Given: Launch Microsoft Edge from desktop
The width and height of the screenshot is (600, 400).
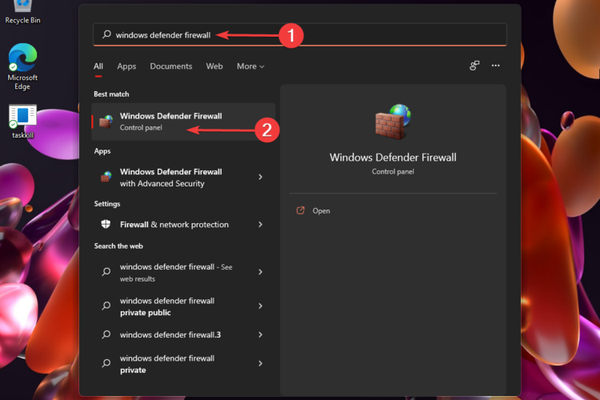Looking at the screenshot, I should (22, 58).
